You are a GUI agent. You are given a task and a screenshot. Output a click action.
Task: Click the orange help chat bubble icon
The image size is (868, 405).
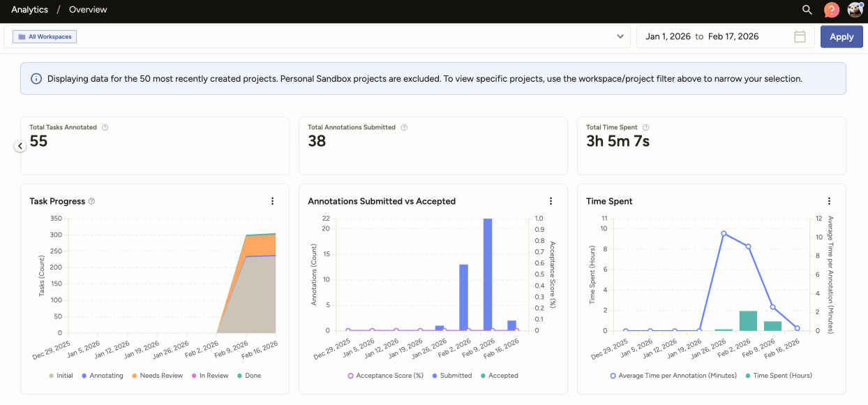[x=830, y=10]
